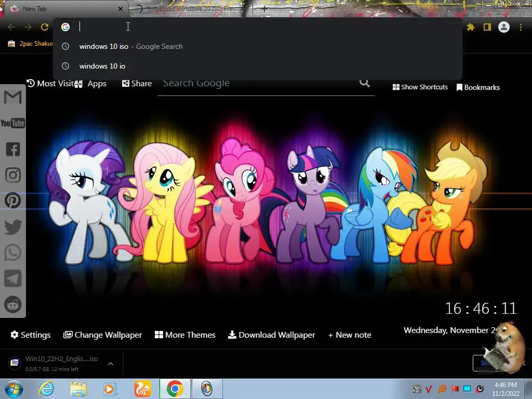
Task: Open the taskbar clock showing 4:46 PM
Action: click(x=506, y=389)
